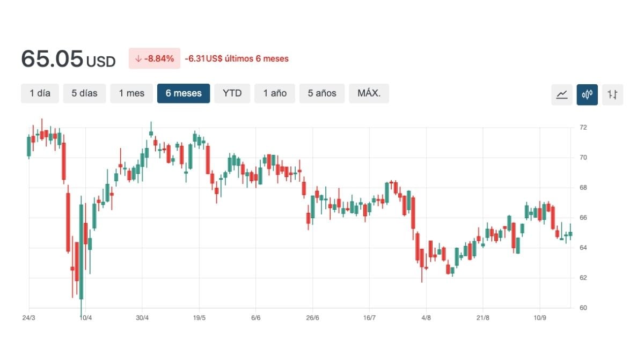This screenshot has height=362, width=644.
Task: Select the 5 días time range
Action: coord(84,93)
